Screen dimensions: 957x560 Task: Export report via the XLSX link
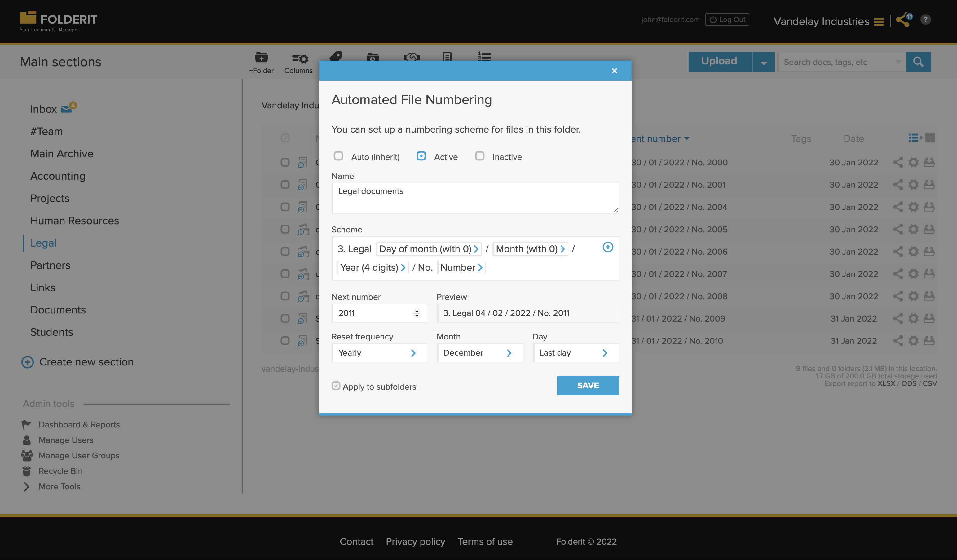click(886, 383)
